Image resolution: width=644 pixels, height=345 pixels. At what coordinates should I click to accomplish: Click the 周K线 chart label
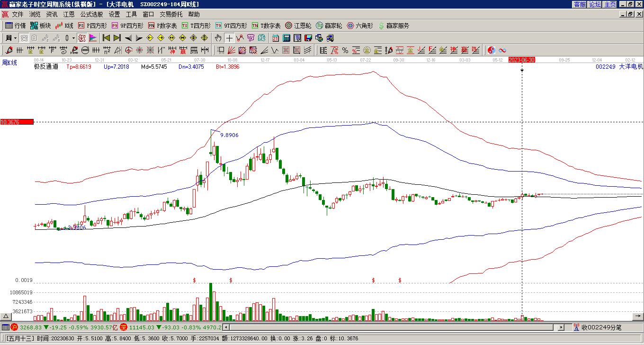click(x=9, y=63)
